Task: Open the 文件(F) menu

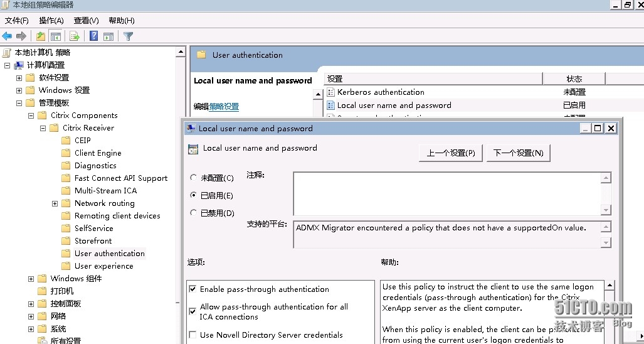Action: (x=17, y=21)
